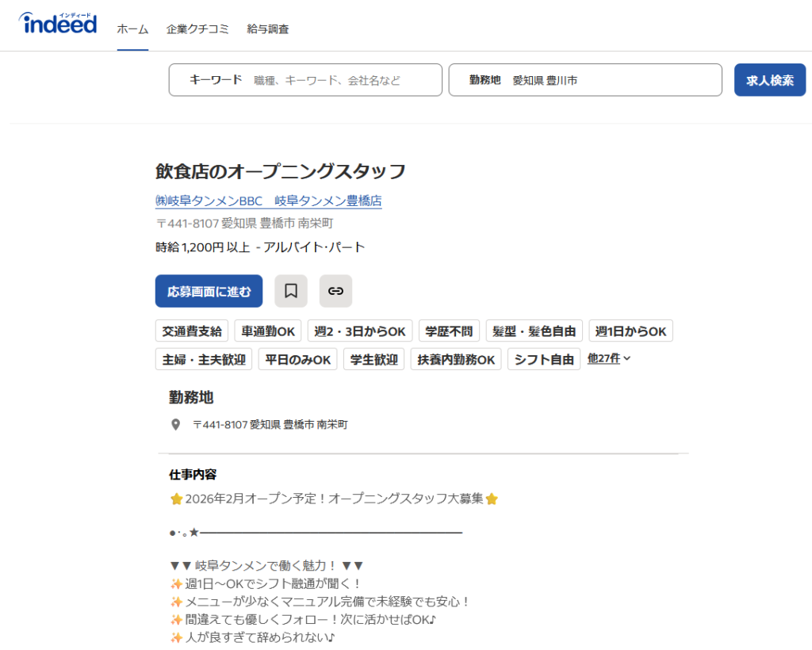Click the map pin icon beside address
Image resolution: width=812 pixels, height=650 pixels.
pyautogui.click(x=176, y=425)
